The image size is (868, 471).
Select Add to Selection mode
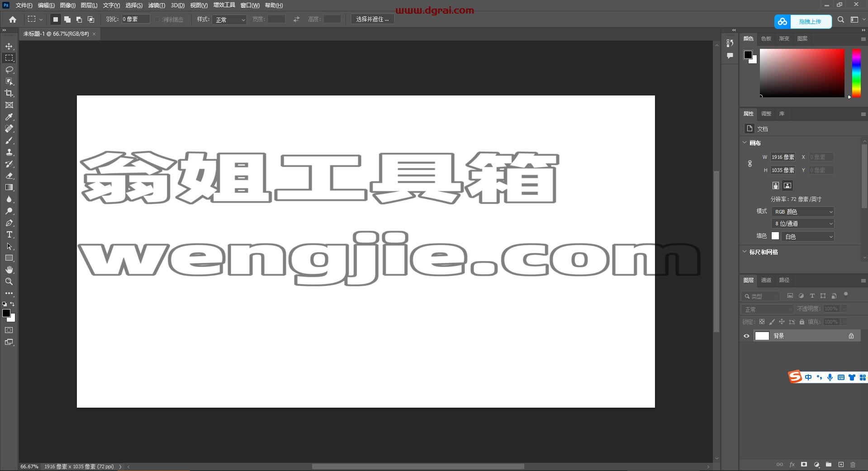coord(67,19)
